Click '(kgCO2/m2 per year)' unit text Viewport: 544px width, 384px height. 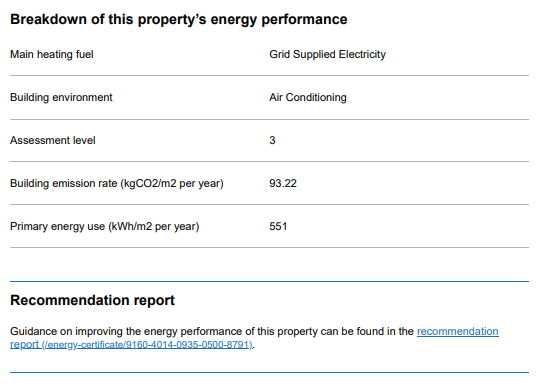pos(172,184)
